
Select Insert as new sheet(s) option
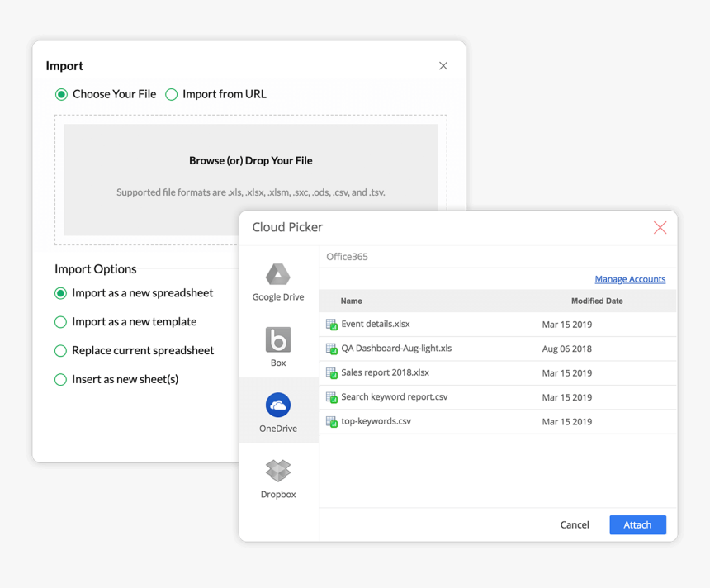[60, 380]
